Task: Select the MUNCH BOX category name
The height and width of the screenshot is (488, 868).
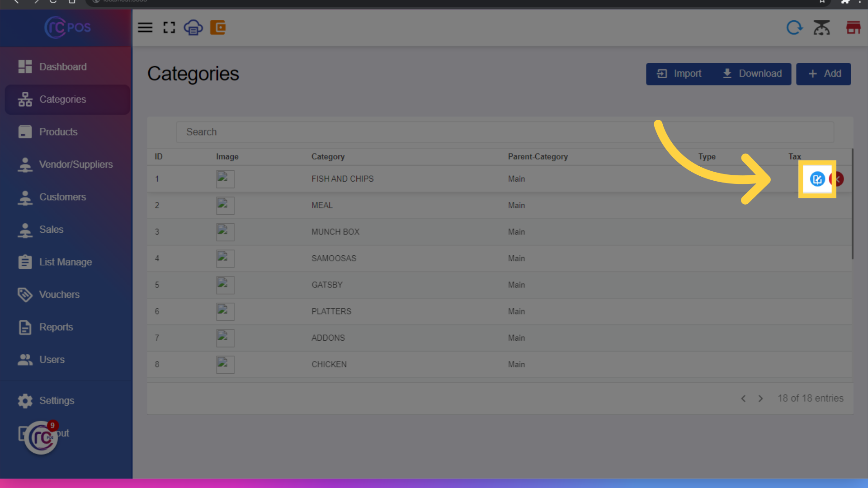Action: click(335, 232)
